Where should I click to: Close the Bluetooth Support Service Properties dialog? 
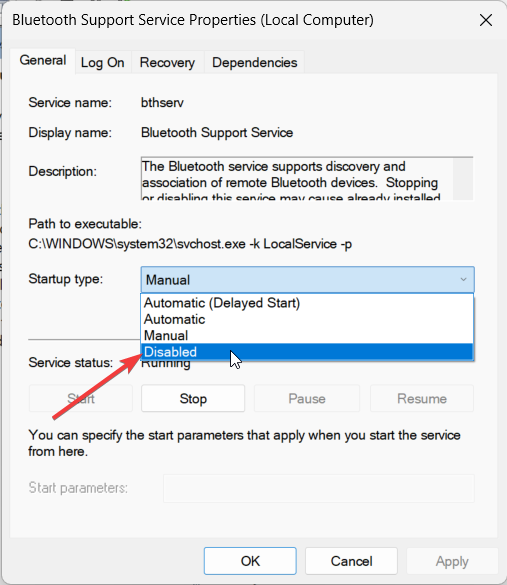[486, 20]
